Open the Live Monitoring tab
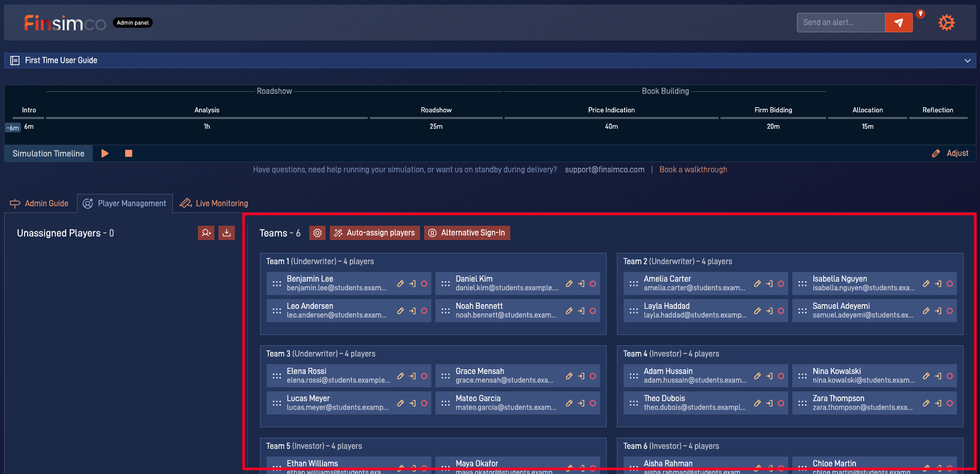Viewport: 980px width, 474px height. [x=214, y=204]
